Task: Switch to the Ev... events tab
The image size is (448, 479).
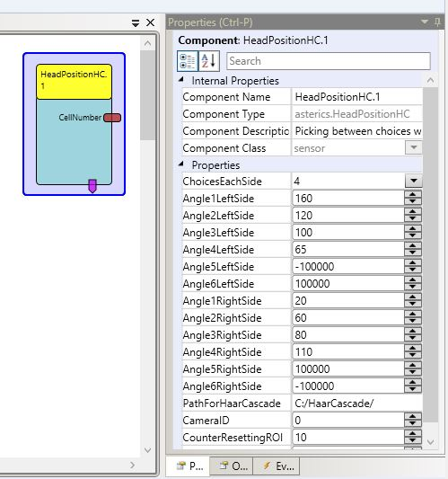Action: click(x=277, y=466)
